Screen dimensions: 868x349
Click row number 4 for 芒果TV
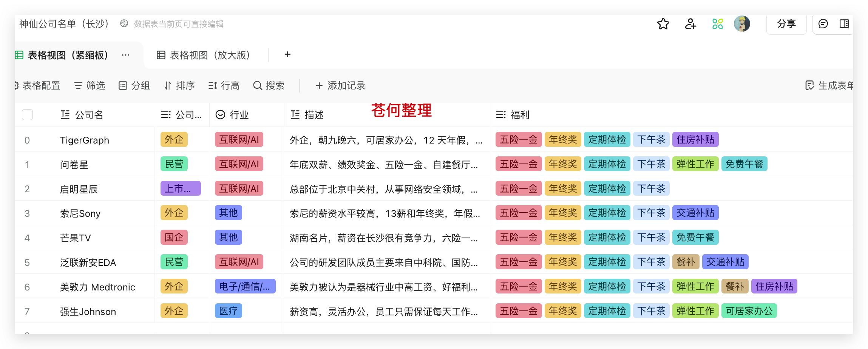(27, 238)
